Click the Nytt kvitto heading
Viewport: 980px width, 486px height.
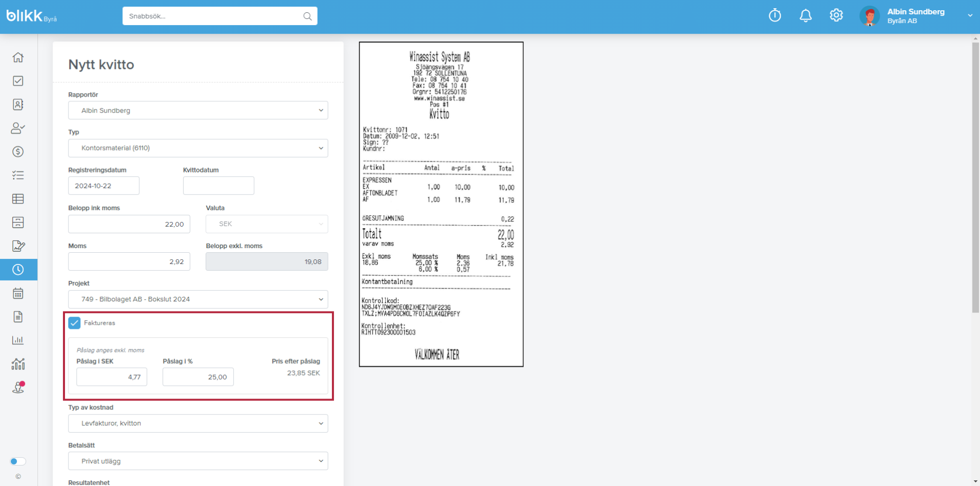101,64
